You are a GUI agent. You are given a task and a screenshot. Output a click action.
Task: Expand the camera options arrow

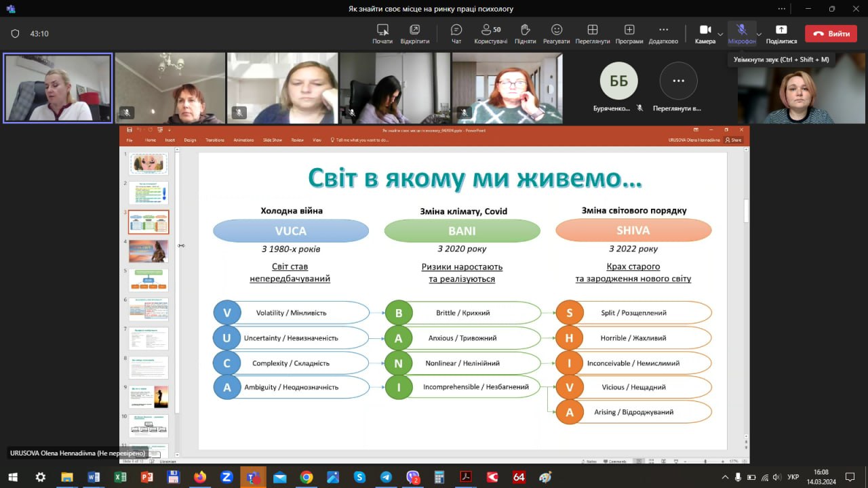click(720, 34)
